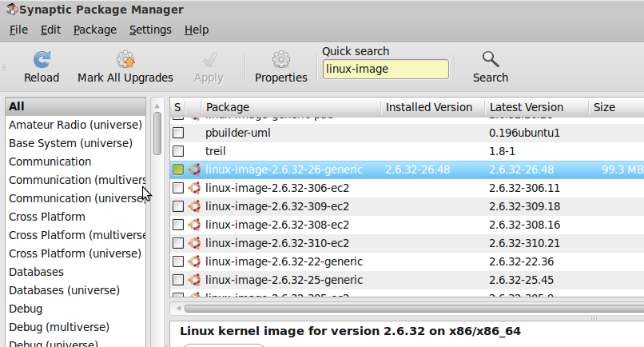Toggle status checkbox for treil
The width and height of the screenshot is (644, 347).
click(x=178, y=151)
